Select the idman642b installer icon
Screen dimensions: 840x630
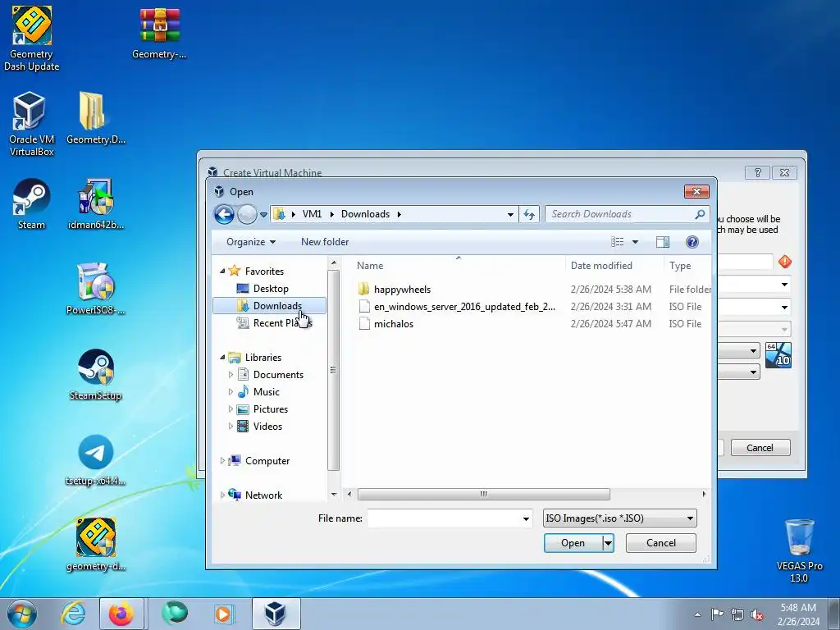click(x=96, y=204)
